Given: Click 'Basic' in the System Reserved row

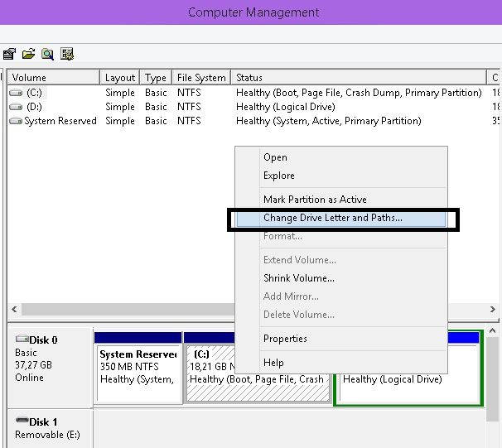Looking at the screenshot, I should pos(156,121).
